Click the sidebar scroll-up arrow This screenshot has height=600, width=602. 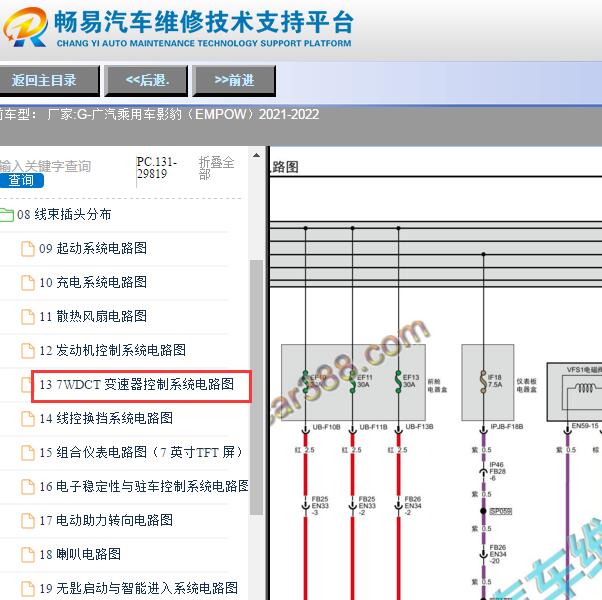click(256, 156)
